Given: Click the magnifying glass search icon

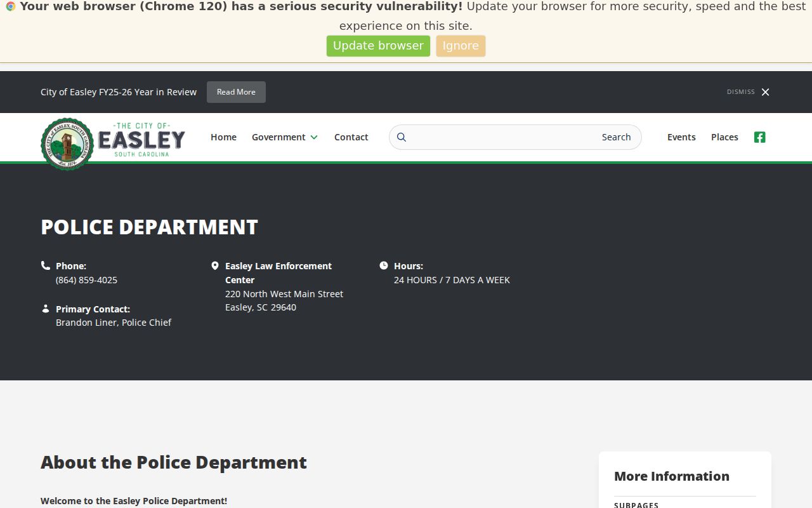Looking at the screenshot, I should coord(402,137).
